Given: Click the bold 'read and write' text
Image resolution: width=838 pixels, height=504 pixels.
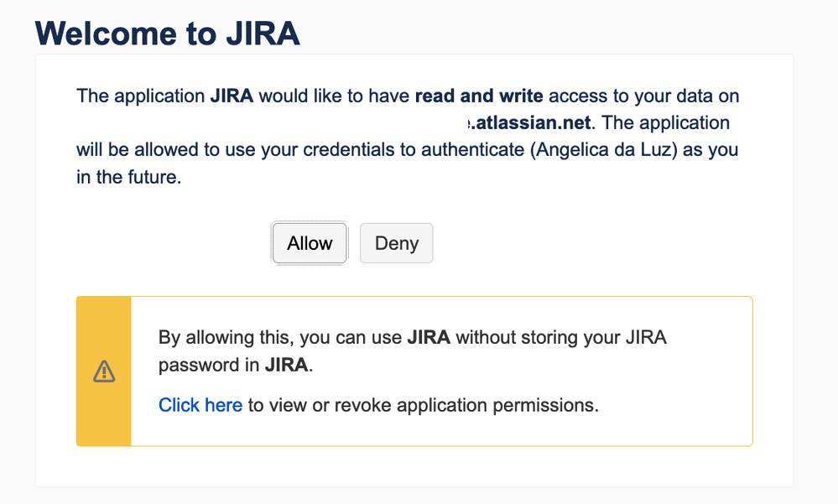Looking at the screenshot, I should coord(479,96).
